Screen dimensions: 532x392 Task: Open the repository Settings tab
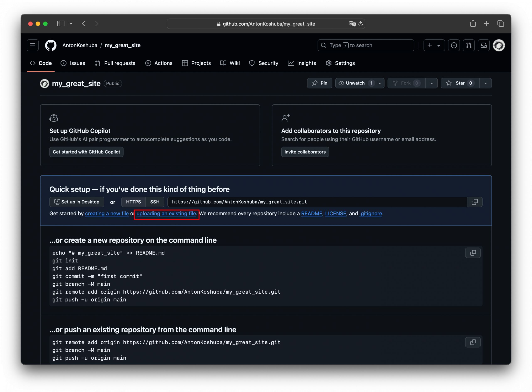(340, 63)
